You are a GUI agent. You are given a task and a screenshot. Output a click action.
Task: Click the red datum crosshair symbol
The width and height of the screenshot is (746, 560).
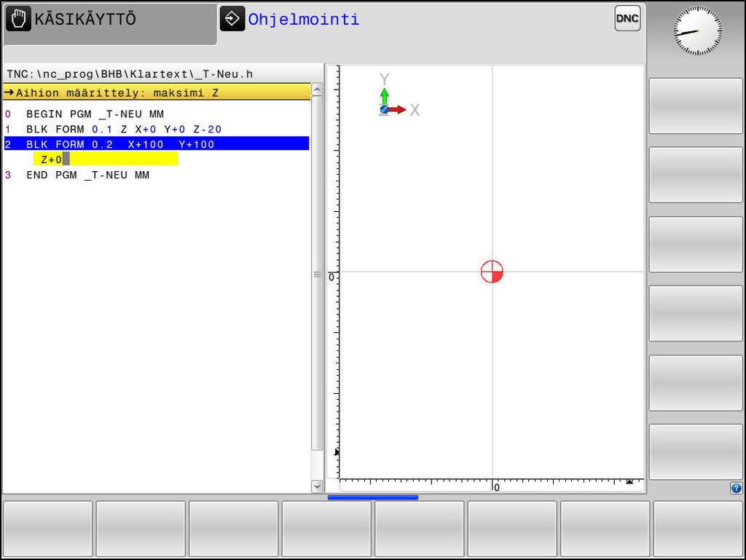[x=492, y=272]
